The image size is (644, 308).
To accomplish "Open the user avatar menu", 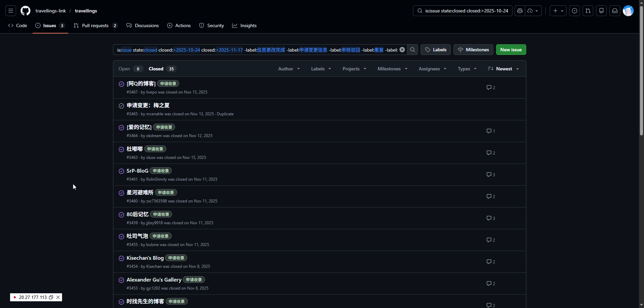I will [628, 11].
